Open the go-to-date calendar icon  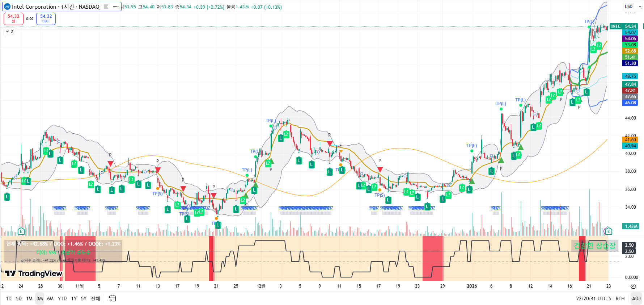click(x=113, y=298)
